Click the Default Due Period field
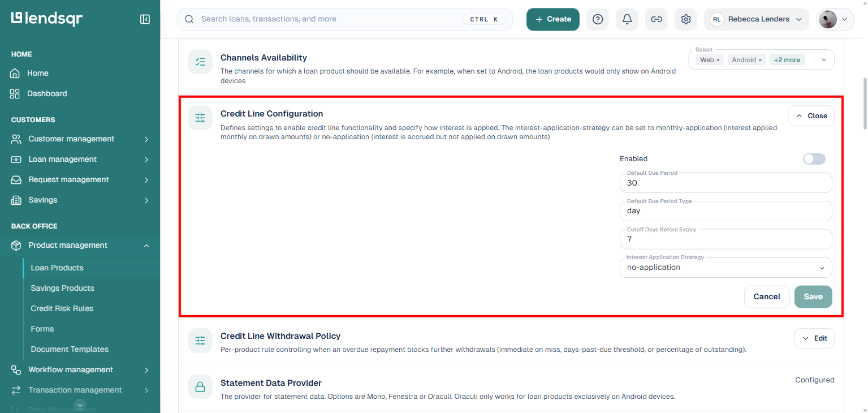The height and width of the screenshot is (413, 868). pyautogui.click(x=726, y=183)
